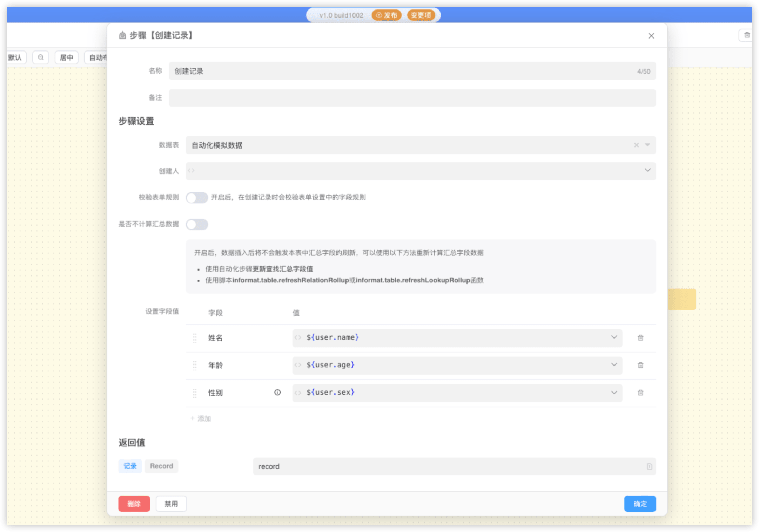Click copy icon in record field

[x=649, y=466]
